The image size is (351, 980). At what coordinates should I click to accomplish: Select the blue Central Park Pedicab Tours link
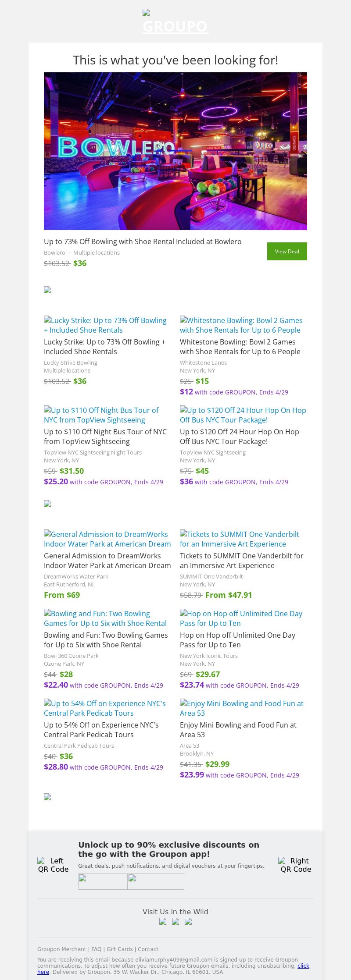pyautogui.click(x=105, y=708)
